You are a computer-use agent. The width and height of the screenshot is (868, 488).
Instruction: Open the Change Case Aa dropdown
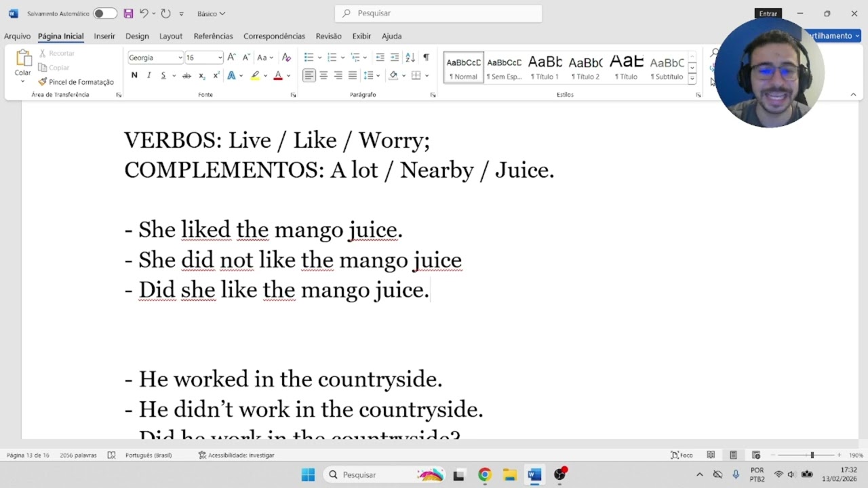pyautogui.click(x=264, y=58)
